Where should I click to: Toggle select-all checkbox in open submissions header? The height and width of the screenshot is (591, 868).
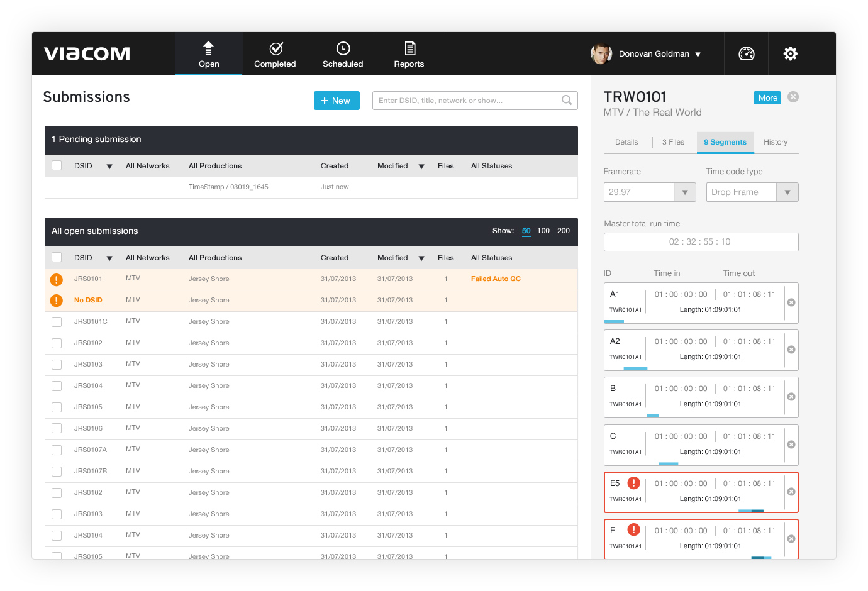[57, 257]
